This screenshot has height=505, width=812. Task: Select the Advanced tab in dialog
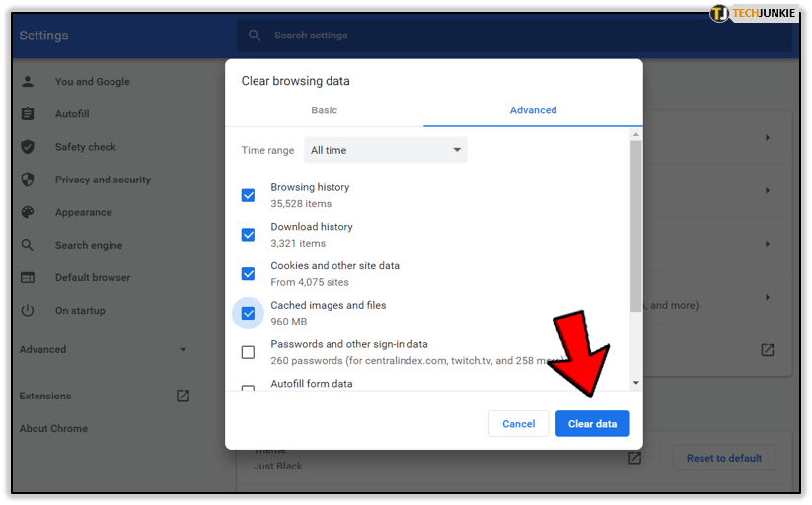[533, 110]
